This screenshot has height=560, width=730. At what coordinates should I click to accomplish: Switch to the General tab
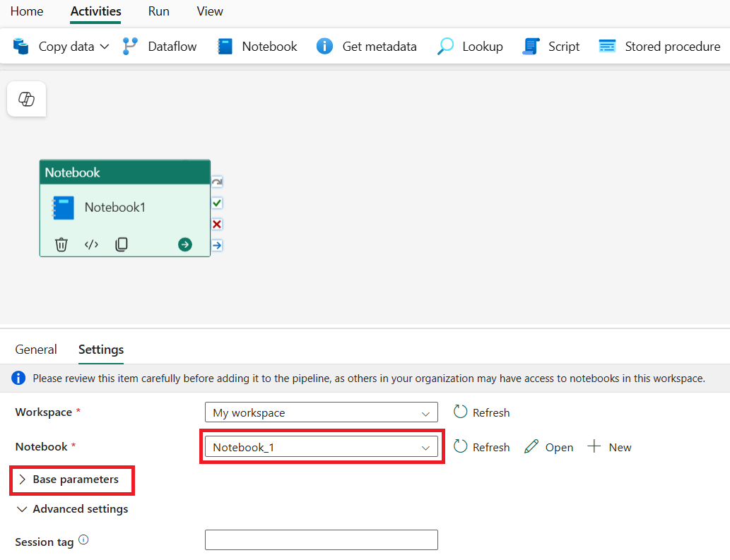pos(36,350)
